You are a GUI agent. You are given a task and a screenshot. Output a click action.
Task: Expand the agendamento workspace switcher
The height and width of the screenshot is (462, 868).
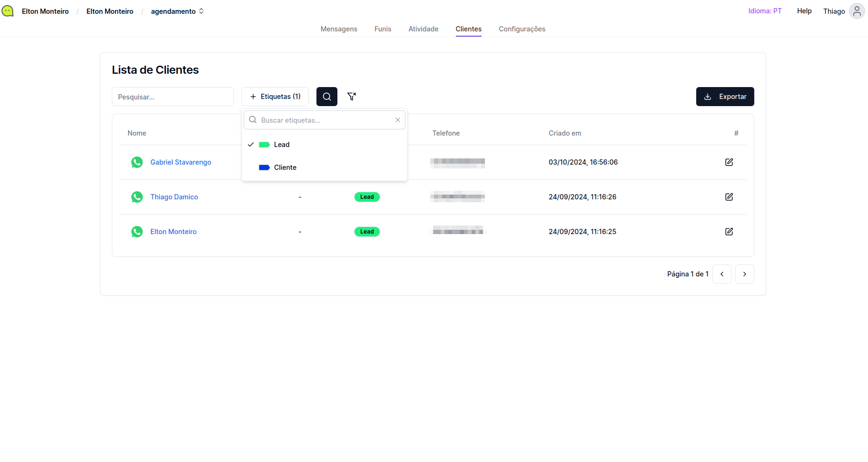[177, 11]
